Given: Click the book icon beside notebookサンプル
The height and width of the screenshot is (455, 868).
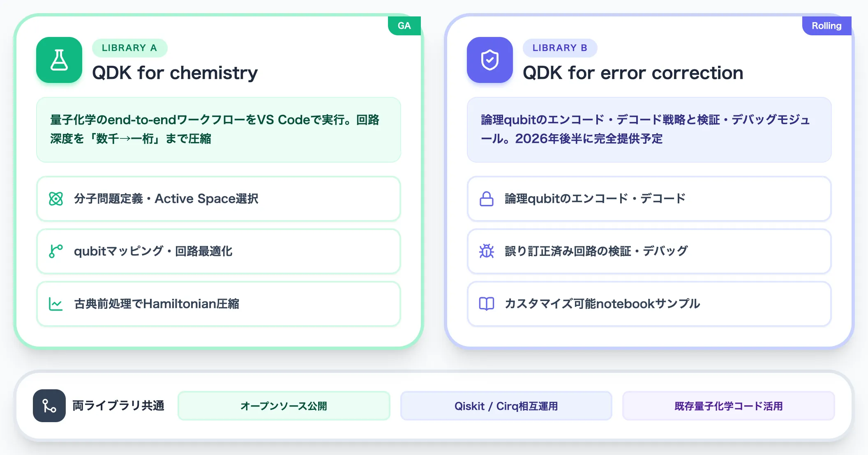Looking at the screenshot, I should (487, 304).
